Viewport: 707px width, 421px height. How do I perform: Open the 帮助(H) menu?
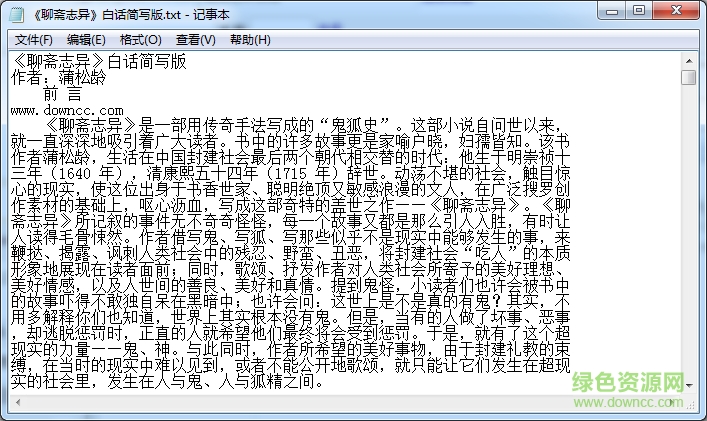point(250,40)
